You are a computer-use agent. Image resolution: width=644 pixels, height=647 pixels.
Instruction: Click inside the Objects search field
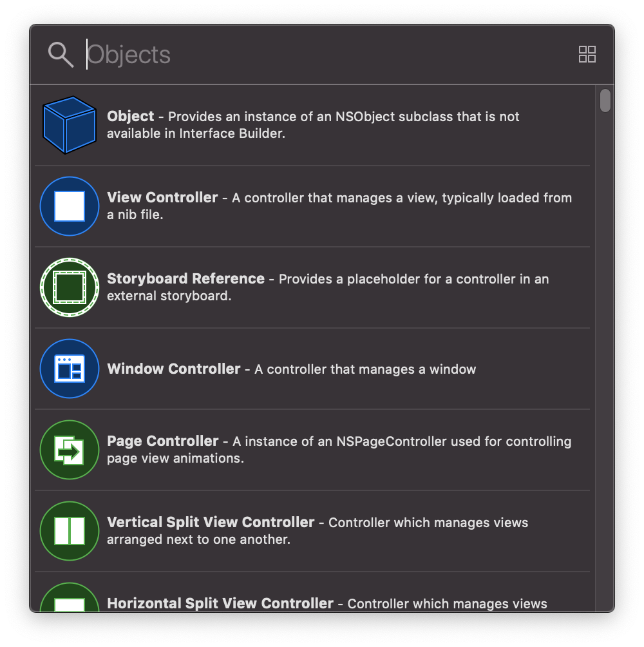(x=258, y=54)
